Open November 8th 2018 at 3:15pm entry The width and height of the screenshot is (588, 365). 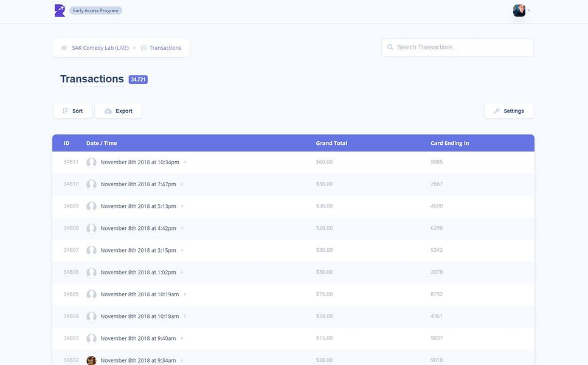(x=139, y=250)
